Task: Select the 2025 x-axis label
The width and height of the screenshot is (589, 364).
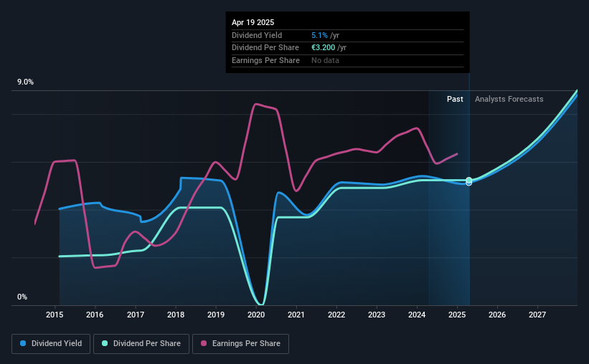Action: tap(457, 315)
